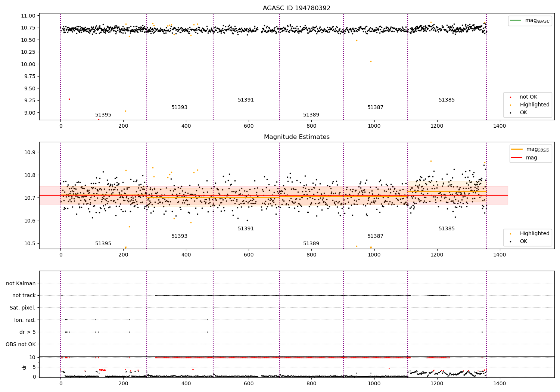Click the 10.9 y-axis tick label
Screen dimensions: 560x392
point(30,152)
